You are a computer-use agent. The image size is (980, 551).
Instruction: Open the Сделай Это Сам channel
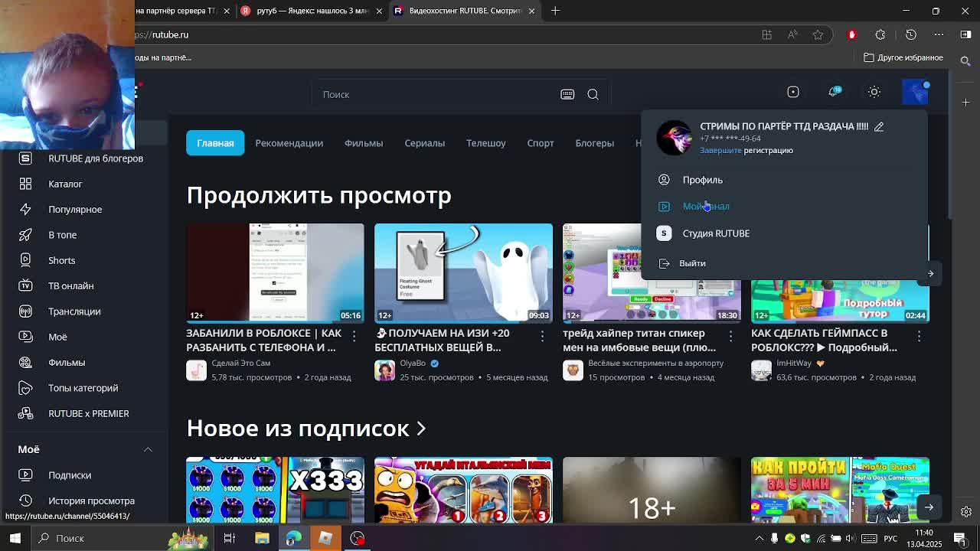[240, 363]
